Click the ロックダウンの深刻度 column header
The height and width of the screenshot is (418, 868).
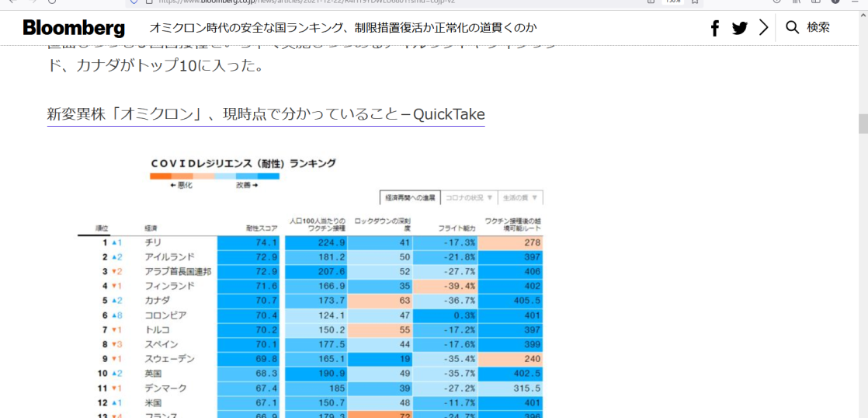pos(382,225)
